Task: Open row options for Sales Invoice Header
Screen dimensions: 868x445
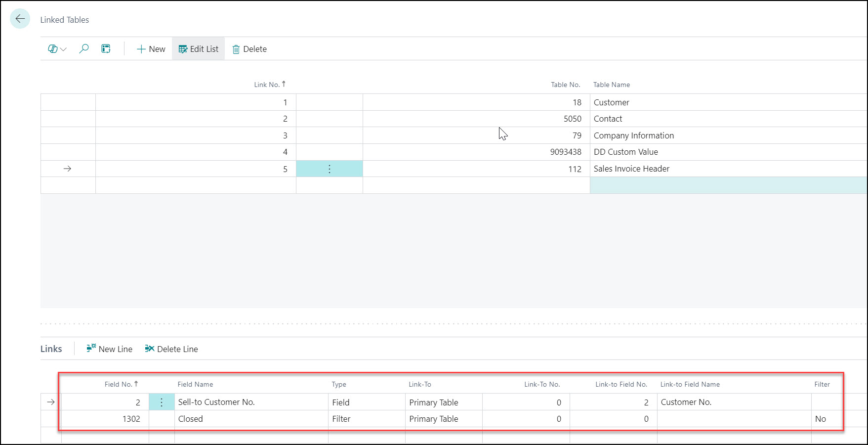Action: coord(329,169)
